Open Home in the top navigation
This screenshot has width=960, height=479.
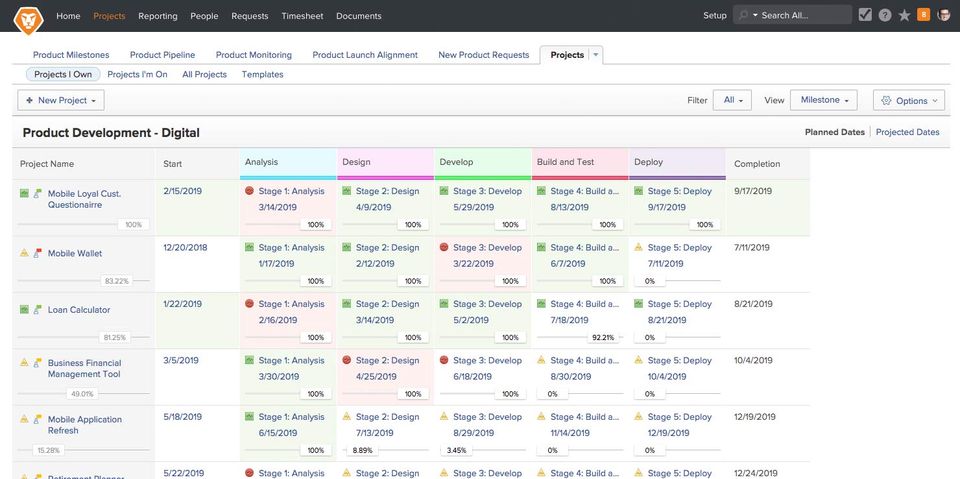[68, 16]
